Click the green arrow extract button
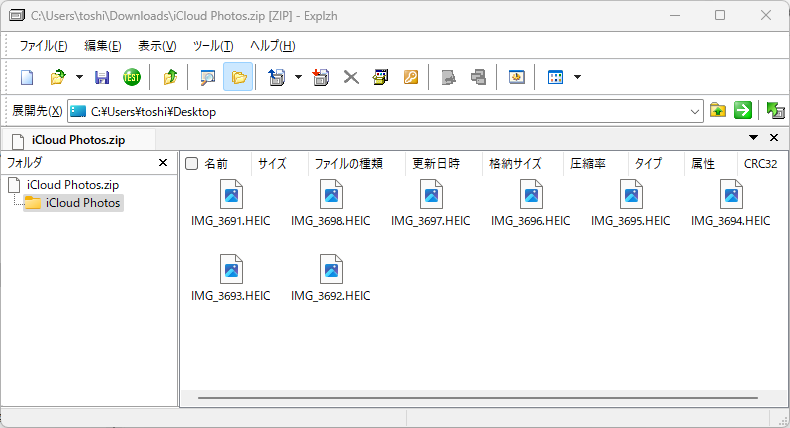Viewport: 790px width, 428px height. tap(743, 110)
